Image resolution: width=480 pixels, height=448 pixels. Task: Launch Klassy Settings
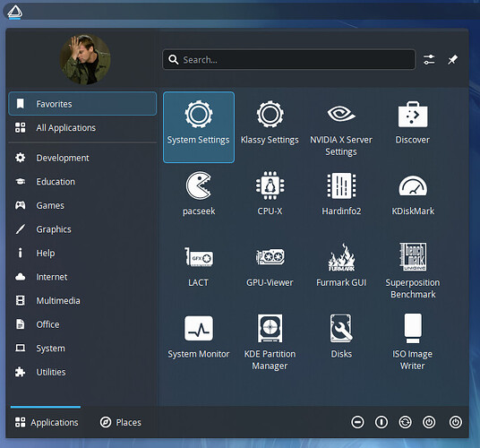[x=270, y=127]
